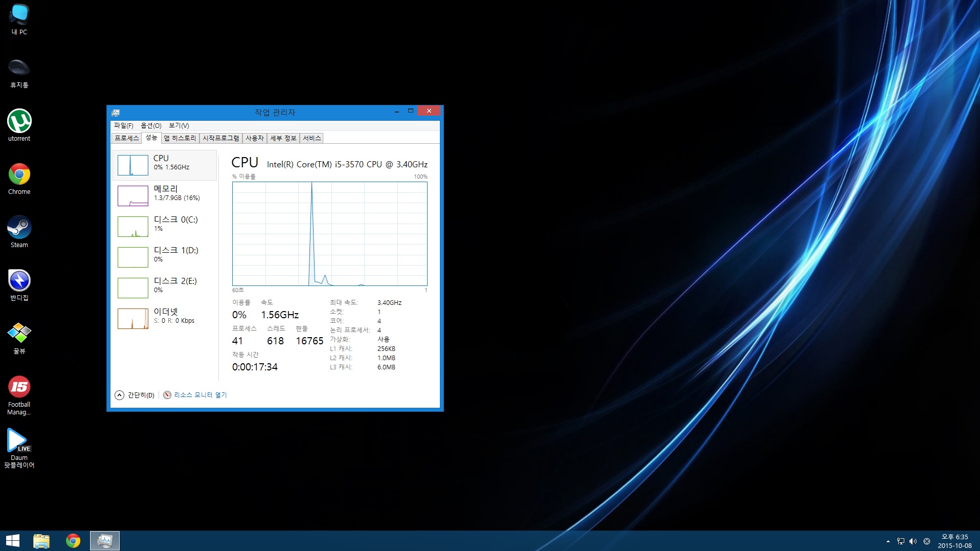This screenshot has height=551, width=980.
Task: Click the 최대 속도 3.40GHz value
Action: pyautogui.click(x=389, y=303)
